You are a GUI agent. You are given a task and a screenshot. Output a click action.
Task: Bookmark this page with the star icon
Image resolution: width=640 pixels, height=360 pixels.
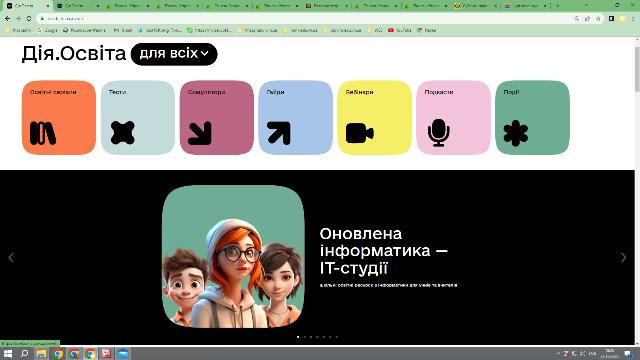598,18
